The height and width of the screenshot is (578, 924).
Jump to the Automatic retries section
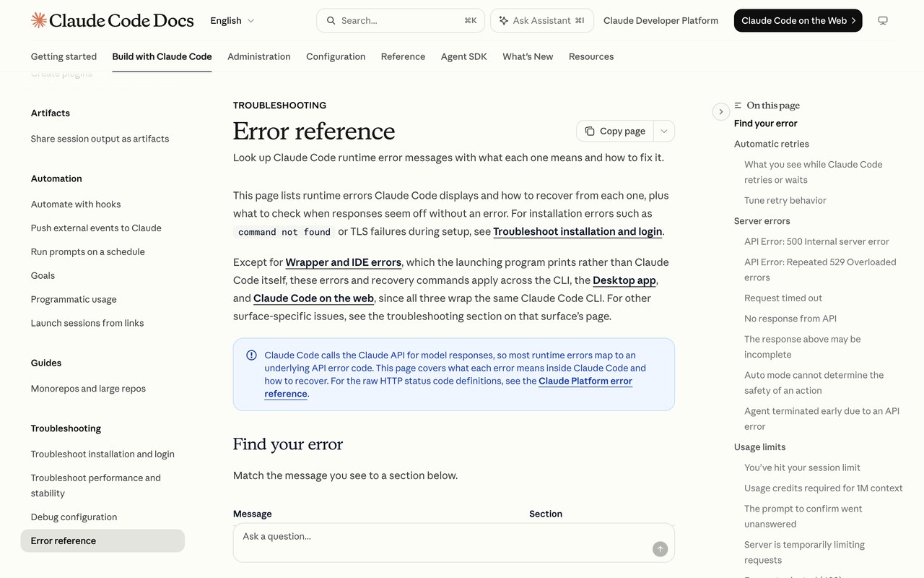click(771, 144)
